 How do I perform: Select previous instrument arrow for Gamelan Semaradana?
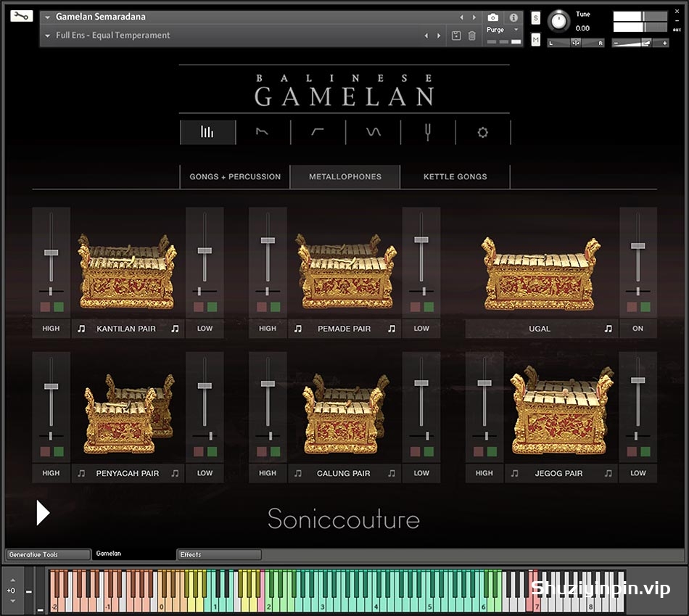[461, 17]
